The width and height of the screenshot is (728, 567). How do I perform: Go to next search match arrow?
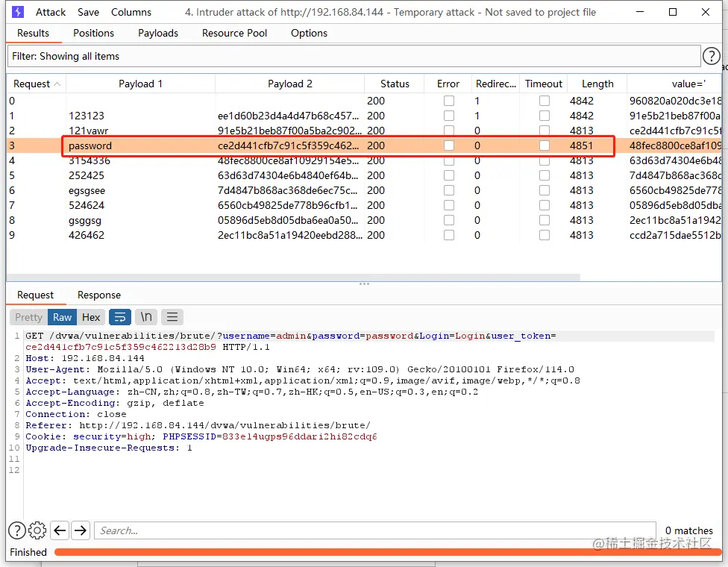click(x=81, y=530)
